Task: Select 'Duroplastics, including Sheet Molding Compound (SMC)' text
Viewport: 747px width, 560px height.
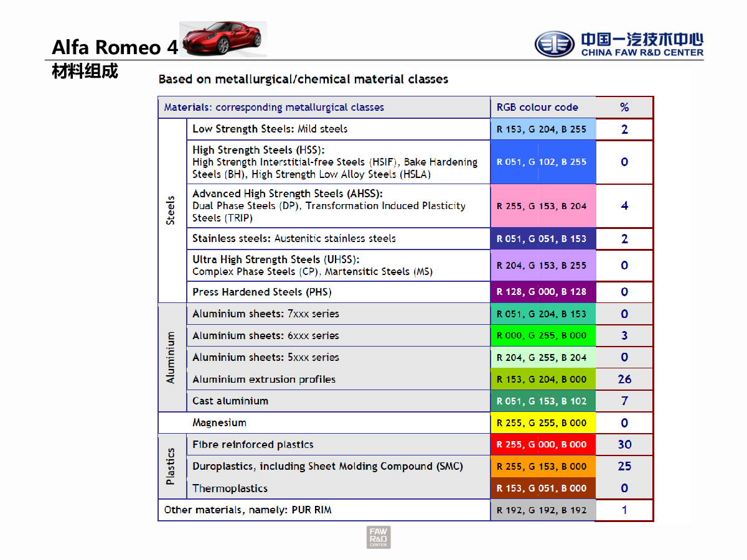Action: 327,466
